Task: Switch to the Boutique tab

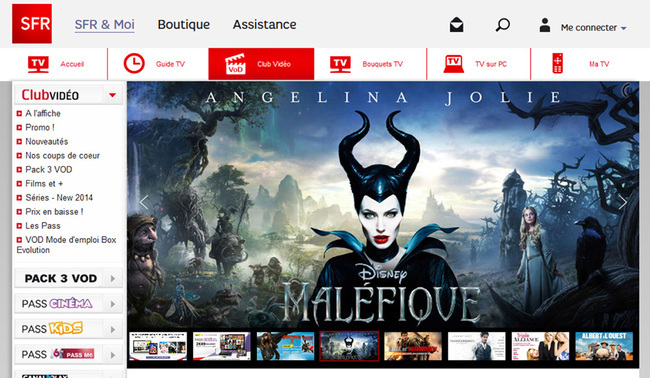Action: 184,24
